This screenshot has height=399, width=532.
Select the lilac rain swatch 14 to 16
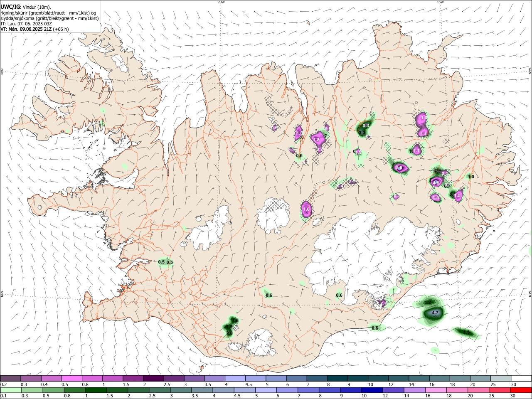pyautogui.click(x=415, y=390)
